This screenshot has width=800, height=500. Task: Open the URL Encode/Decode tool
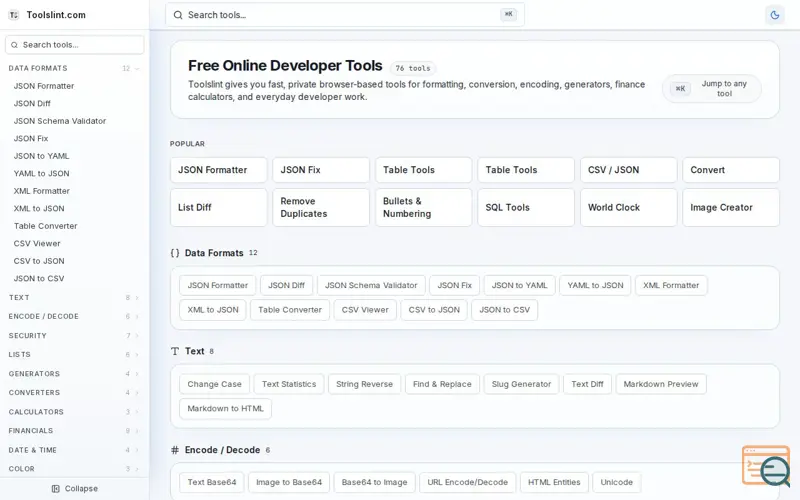[x=467, y=482]
